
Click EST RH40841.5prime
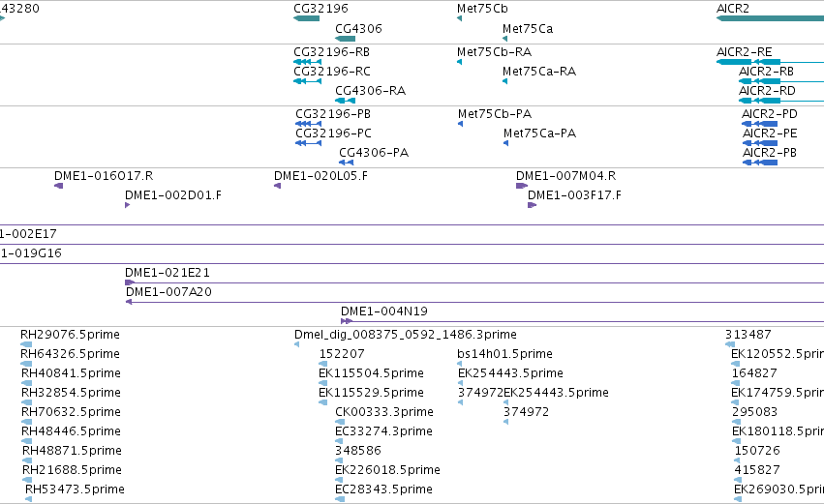71,373
